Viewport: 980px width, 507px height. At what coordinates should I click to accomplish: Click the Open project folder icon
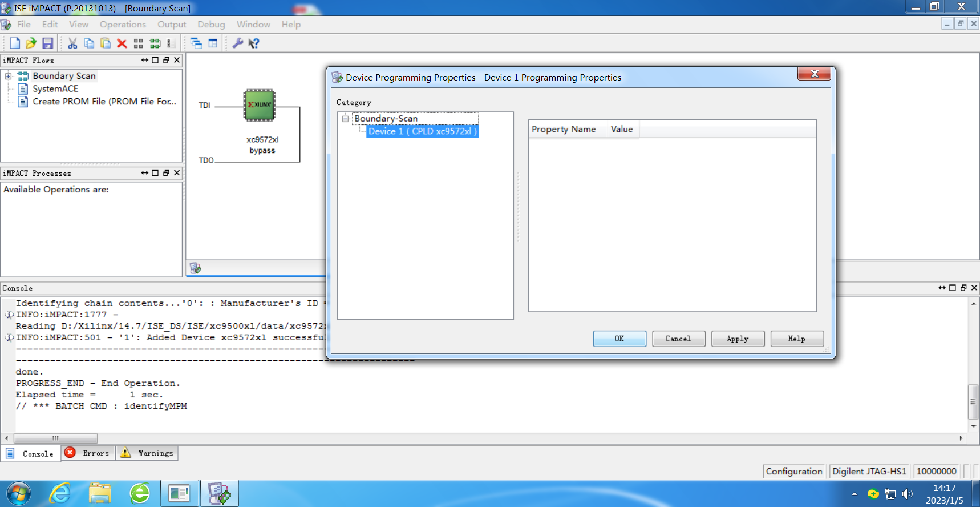pos(31,43)
